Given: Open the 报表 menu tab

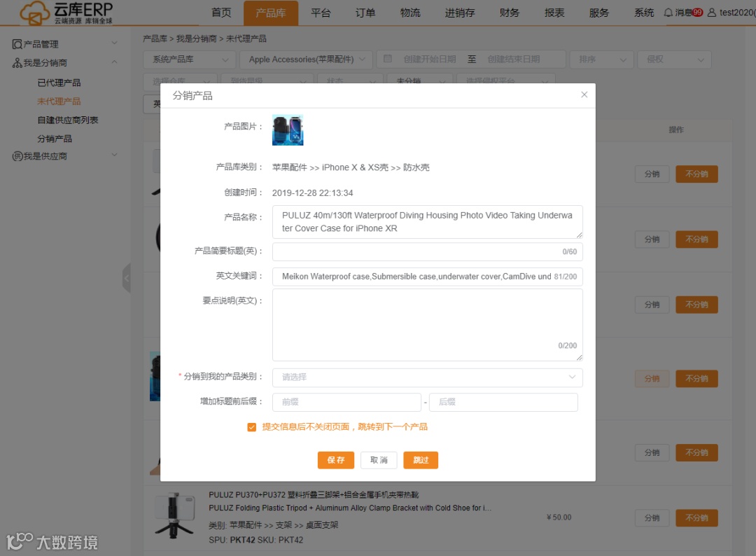Looking at the screenshot, I should pyautogui.click(x=554, y=13).
